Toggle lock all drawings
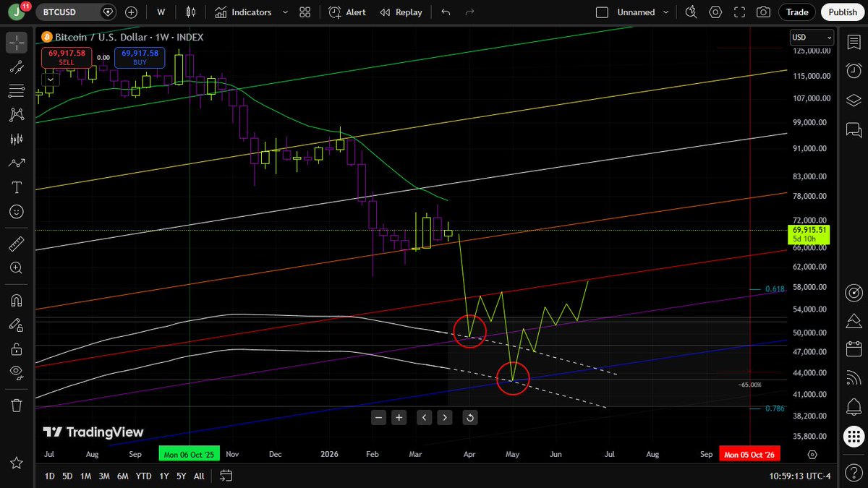The height and width of the screenshot is (488, 868). click(17, 349)
